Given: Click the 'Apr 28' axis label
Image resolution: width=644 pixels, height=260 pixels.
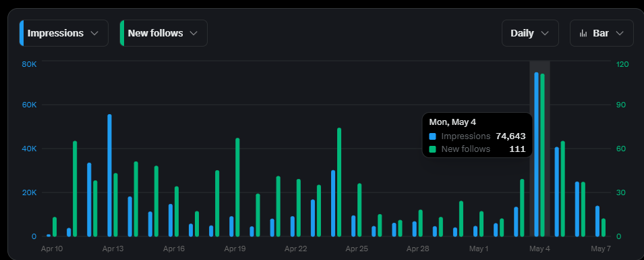Looking at the screenshot, I should click(x=417, y=249).
